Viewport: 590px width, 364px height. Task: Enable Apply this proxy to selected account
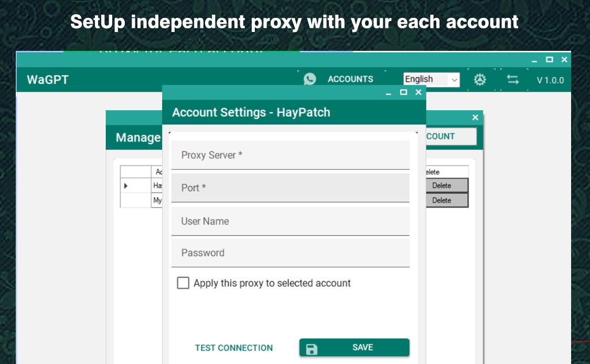[183, 283]
